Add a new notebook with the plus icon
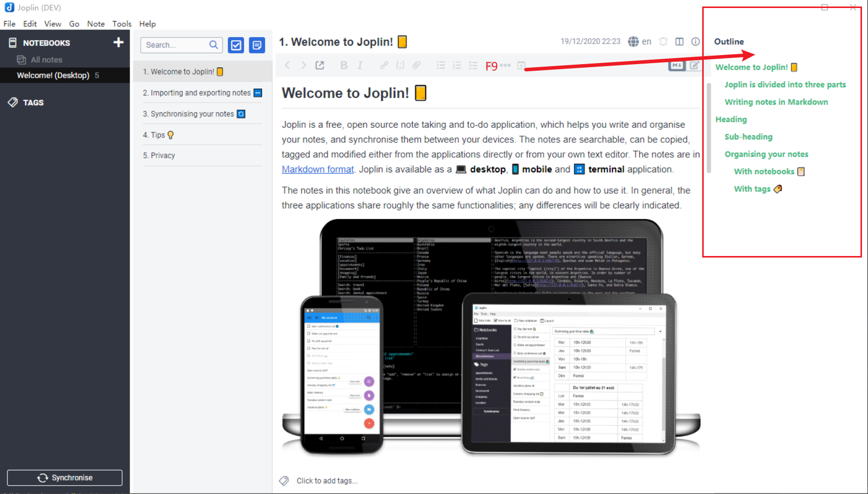The width and height of the screenshot is (868, 494). point(118,43)
